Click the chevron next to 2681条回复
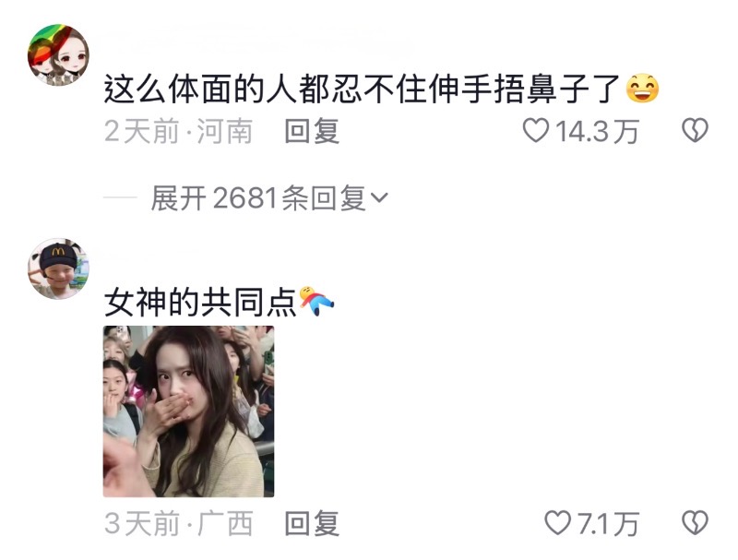This screenshot has height=560, width=738. click(379, 197)
